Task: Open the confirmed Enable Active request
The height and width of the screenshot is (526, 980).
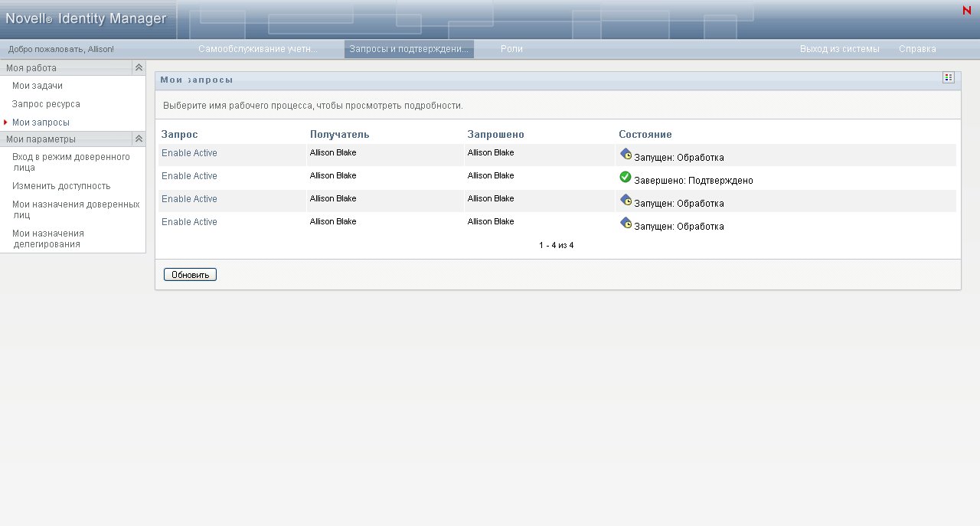Action: [x=189, y=176]
